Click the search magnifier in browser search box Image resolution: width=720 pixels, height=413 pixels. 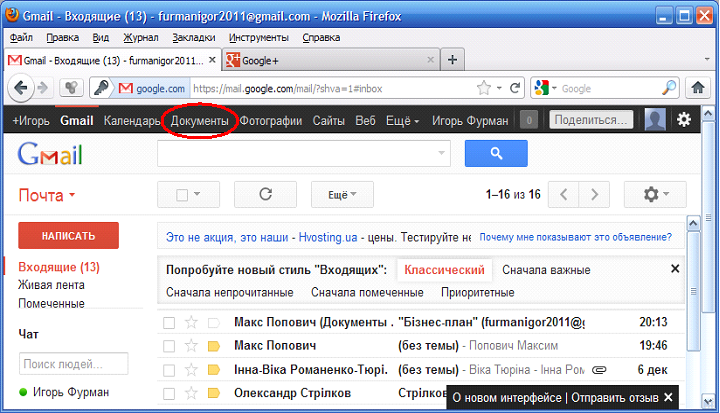[x=669, y=87]
